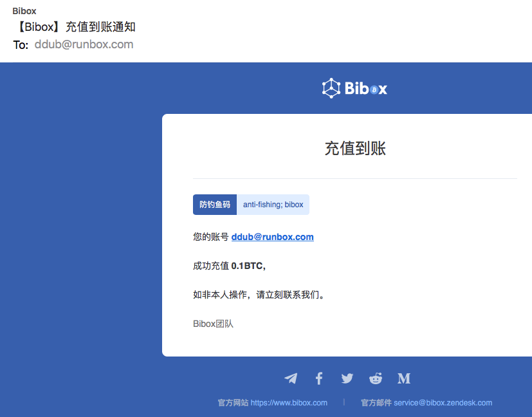Click the sender name Bibox
532x417 pixels.
pyautogui.click(x=24, y=11)
